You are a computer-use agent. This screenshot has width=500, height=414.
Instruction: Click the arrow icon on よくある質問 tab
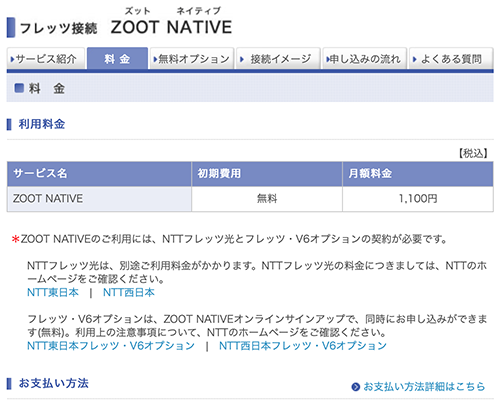(414, 59)
